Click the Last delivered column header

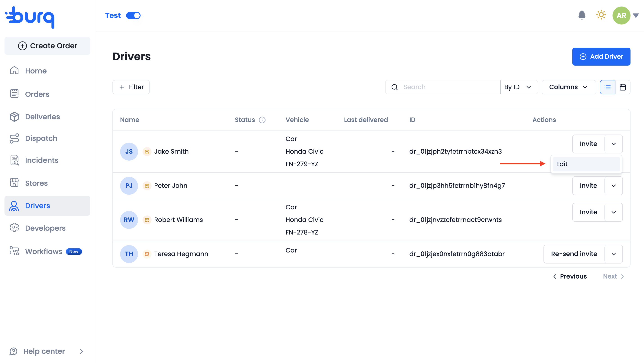click(x=366, y=120)
